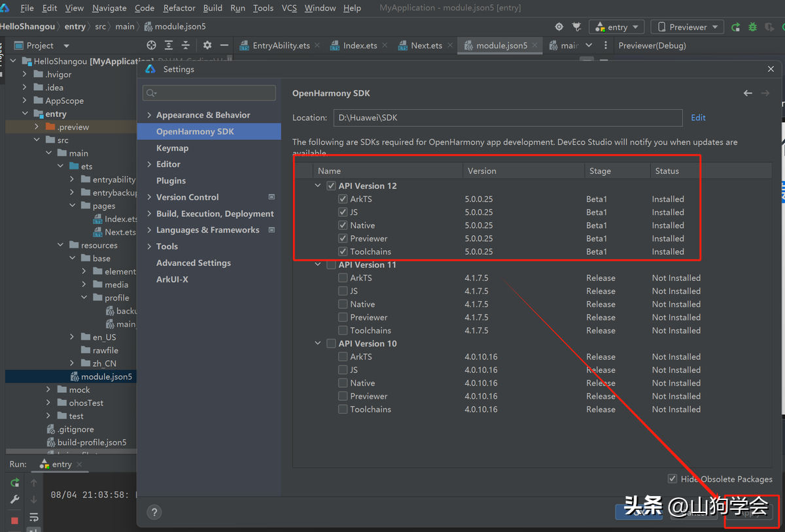Viewport: 785px width, 532px height.
Task: Show hidden editor tabs dropdown chevron
Action: [589, 45]
